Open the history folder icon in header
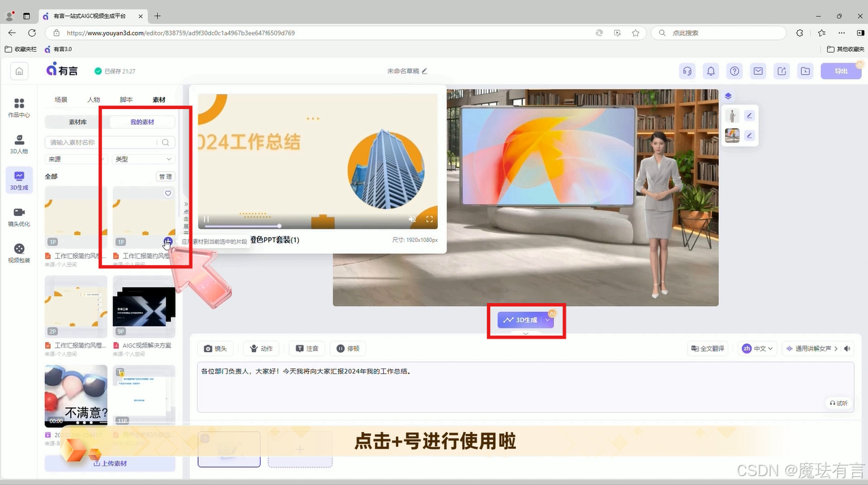The width and height of the screenshot is (868, 485). tap(805, 71)
